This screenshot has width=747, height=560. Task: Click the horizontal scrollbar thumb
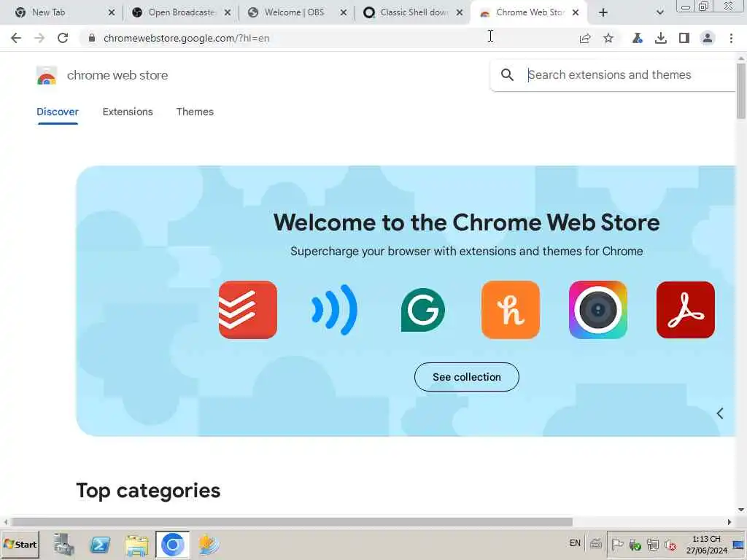(292, 522)
